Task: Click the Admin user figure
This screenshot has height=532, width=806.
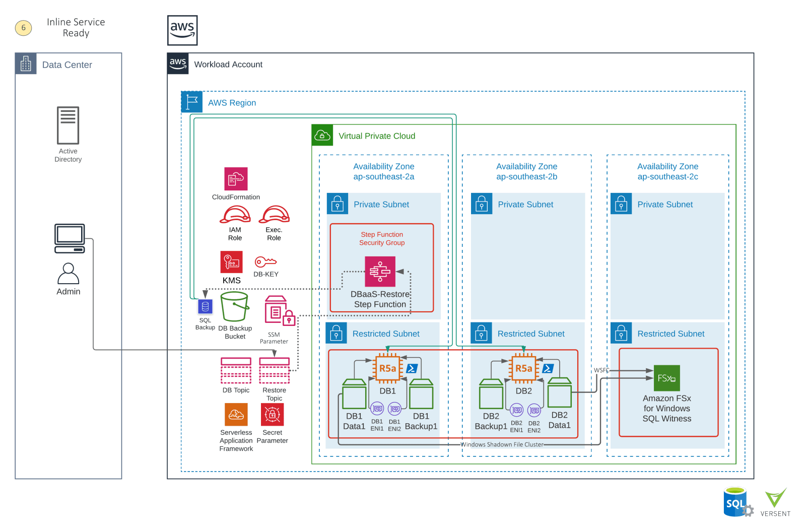Action: [69, 275]
